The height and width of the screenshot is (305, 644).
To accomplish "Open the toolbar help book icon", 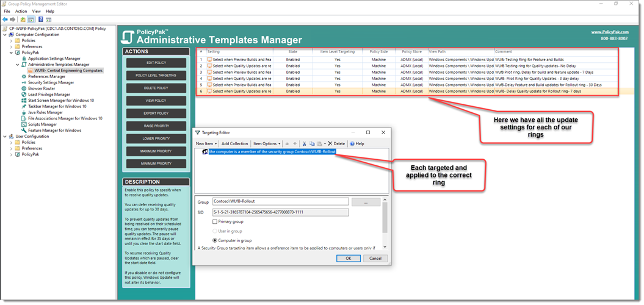I will [41, 20].
